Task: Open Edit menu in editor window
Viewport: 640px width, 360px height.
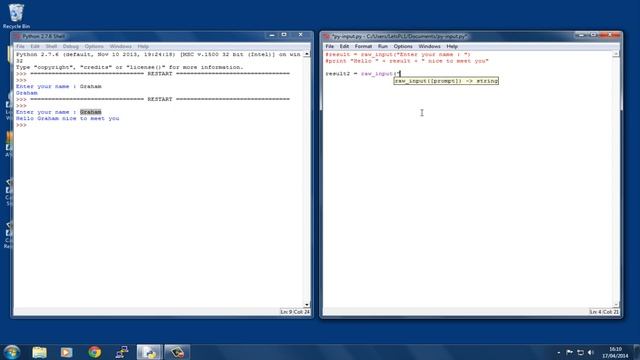Action: (x=344, y=47)
